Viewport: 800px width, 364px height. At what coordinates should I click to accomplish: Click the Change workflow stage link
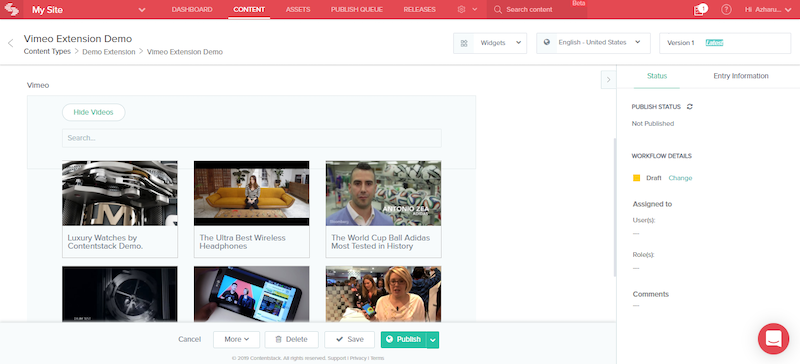[x=680, y=178]
